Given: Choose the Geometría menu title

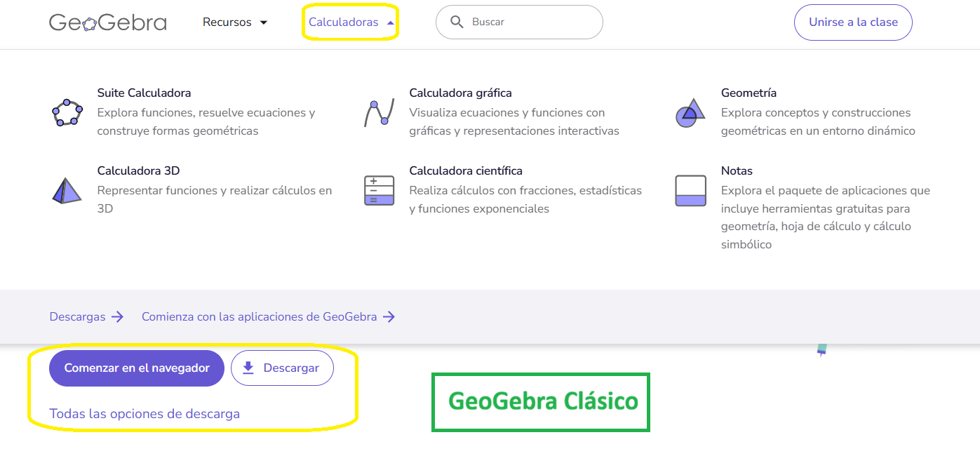Looking at the screenshot, I should (x=749, y=93).
